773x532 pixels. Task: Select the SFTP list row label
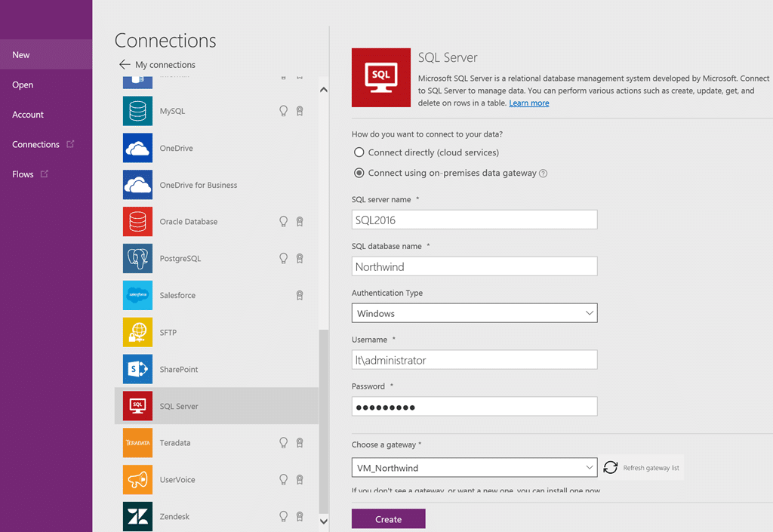[x=168, y=333]
